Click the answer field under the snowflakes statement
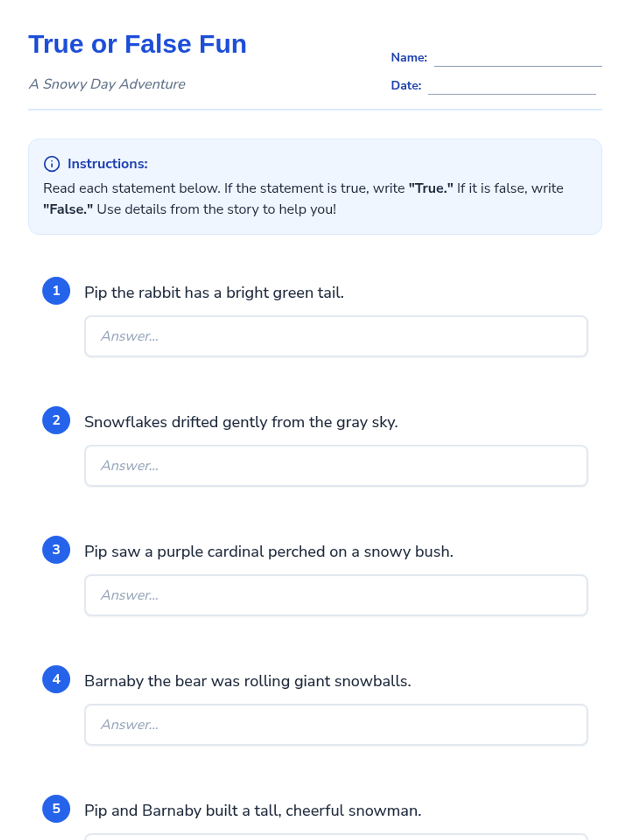This screenshot has width=630, height=840. tap(336, 466)
